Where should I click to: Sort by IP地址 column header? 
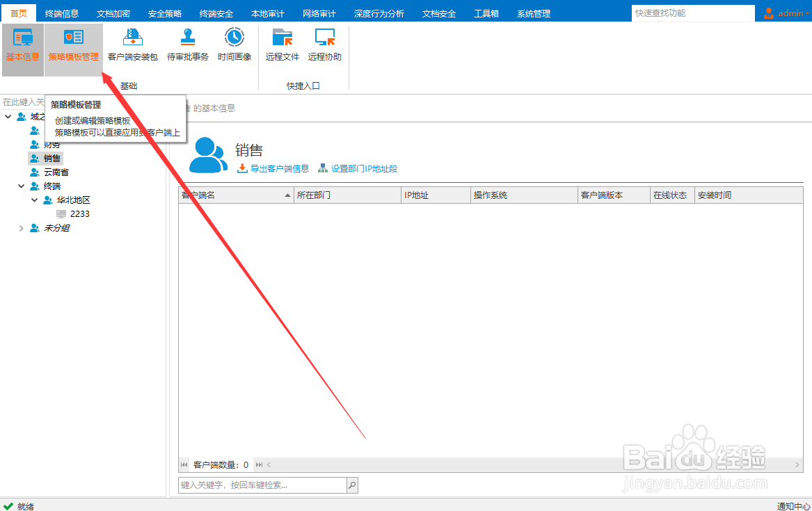[436, 195]
